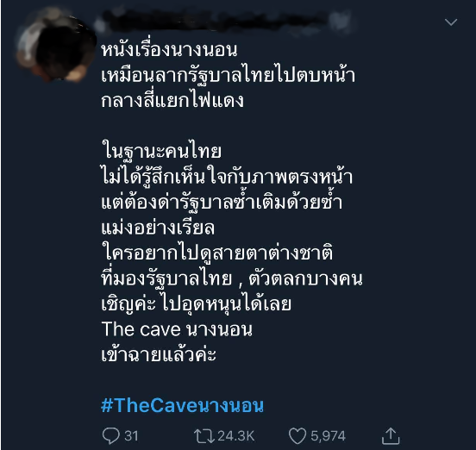Click the 5,974 likes count
This screenshot has height=450, width=476.
click(328, 436)
